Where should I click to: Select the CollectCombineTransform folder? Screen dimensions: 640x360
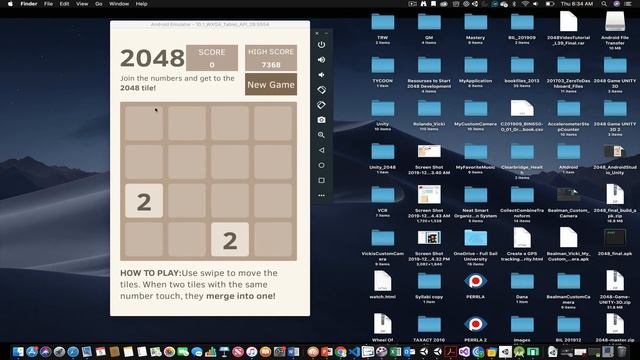pyautogui.click(x=522, y=195)
